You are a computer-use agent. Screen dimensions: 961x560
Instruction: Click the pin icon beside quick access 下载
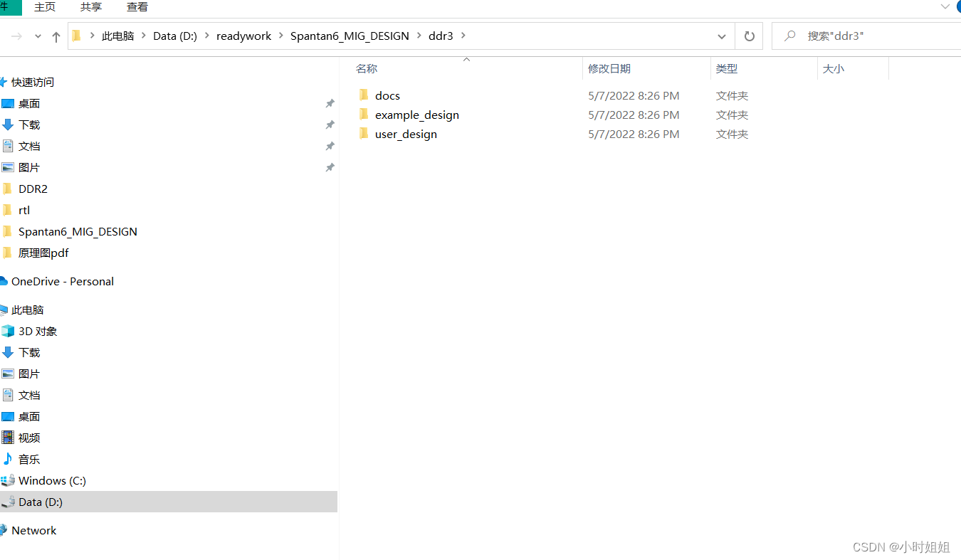click(330, 125)
